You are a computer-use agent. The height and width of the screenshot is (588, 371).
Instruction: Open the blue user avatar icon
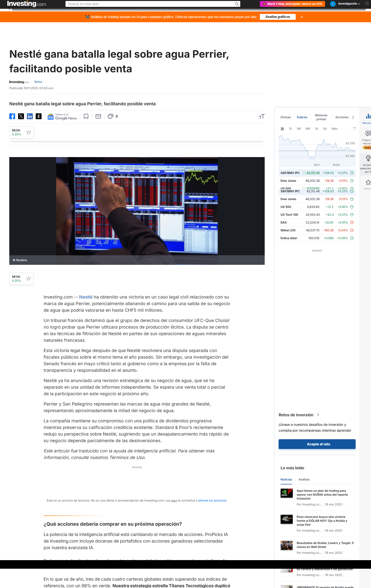pyautogui.click(x=333, y=4)
